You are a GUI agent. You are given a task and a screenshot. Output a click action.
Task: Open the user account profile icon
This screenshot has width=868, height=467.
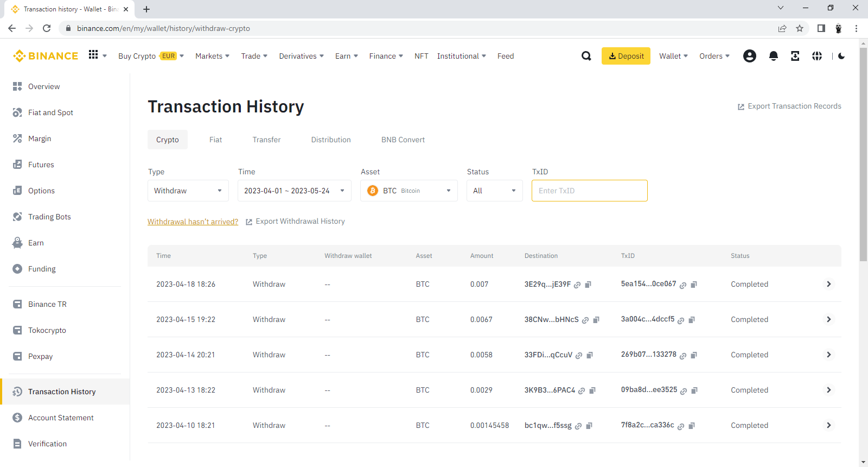[750, 56]
